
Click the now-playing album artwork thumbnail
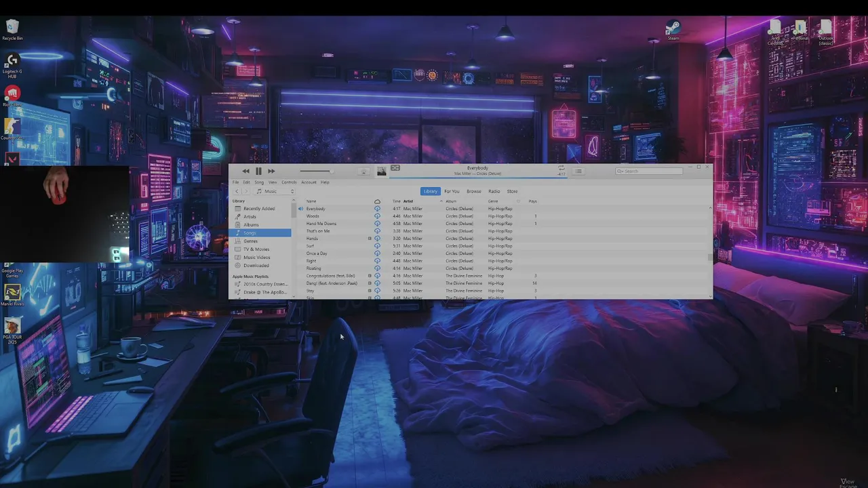point(382,171)
